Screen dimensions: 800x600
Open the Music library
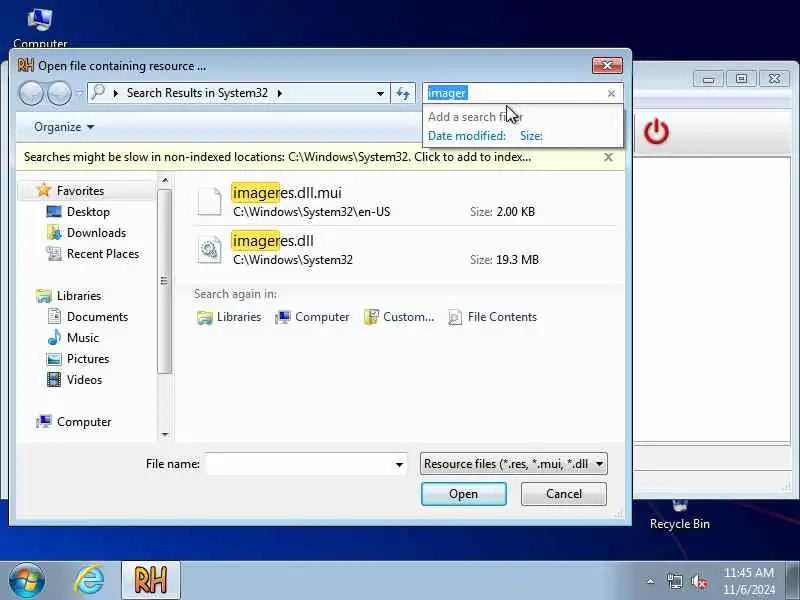(73, 338)
